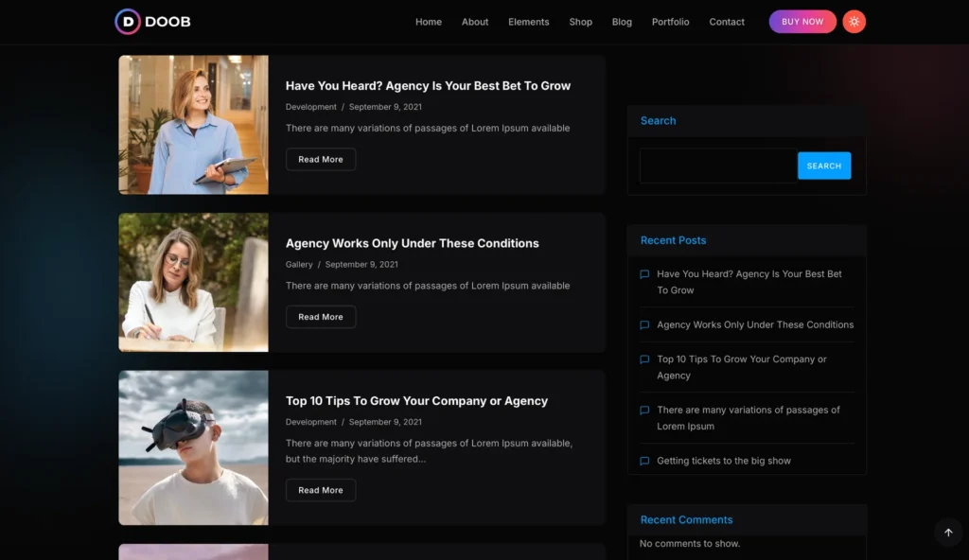Expand the Blog navigation menu
Image resolution: width=969 pixels, height=560 pixels.
click(x=622, y=22)
